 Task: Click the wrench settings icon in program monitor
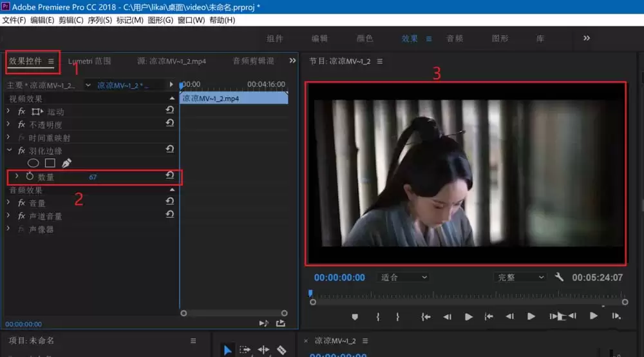[x=559, y=277]
